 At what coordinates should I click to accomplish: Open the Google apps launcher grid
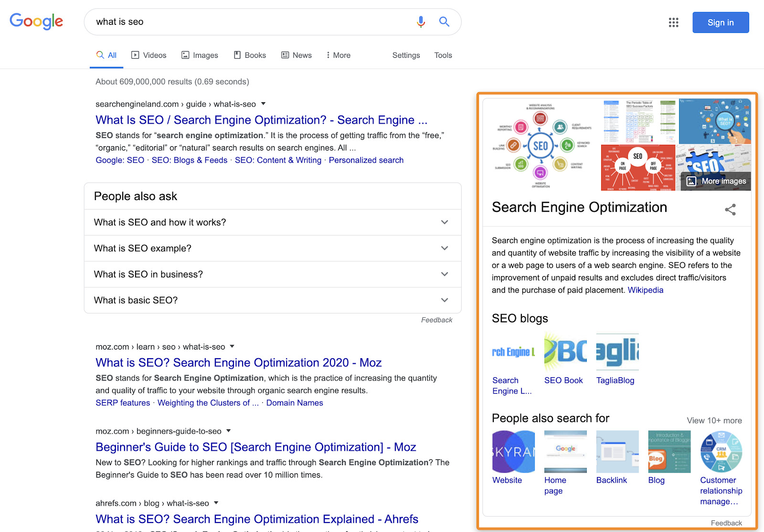[x=674, y=22]
